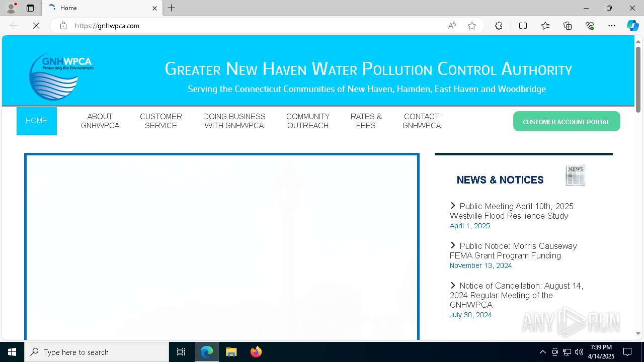Select the HOME menu item
Screen dimensions: 644x362
tap(36, 121)
